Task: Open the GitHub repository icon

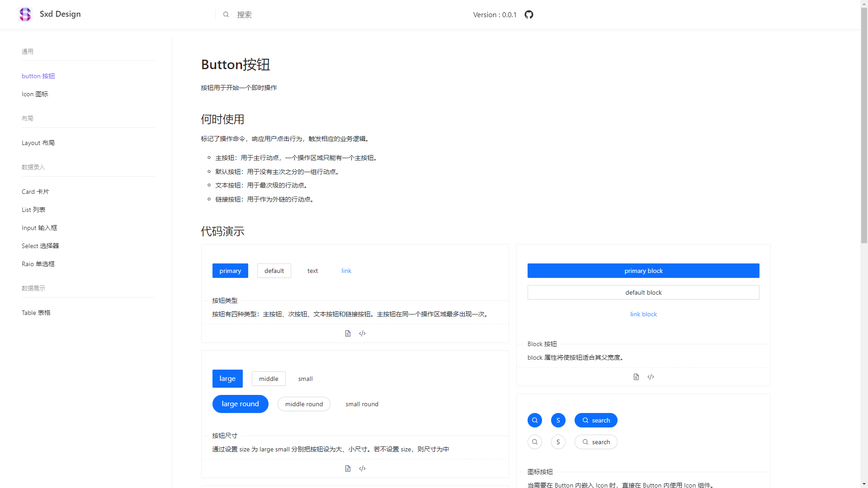Action: (529, 14)
